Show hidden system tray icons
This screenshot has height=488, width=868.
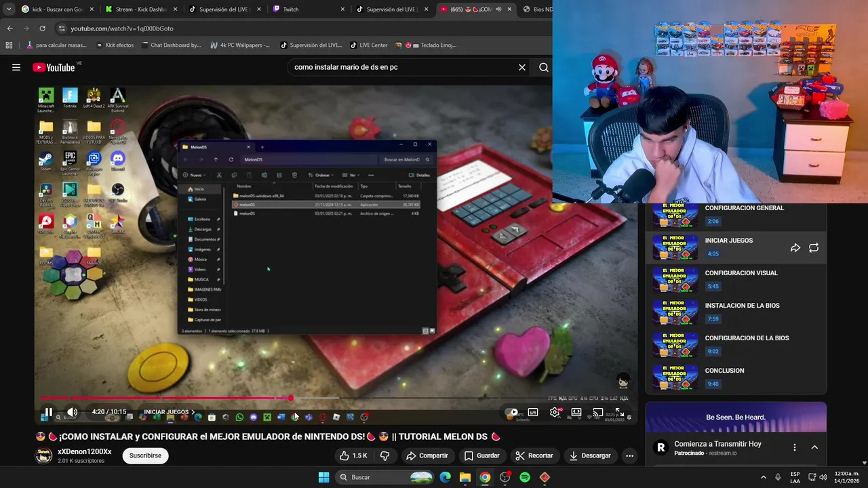coord(763,477)
